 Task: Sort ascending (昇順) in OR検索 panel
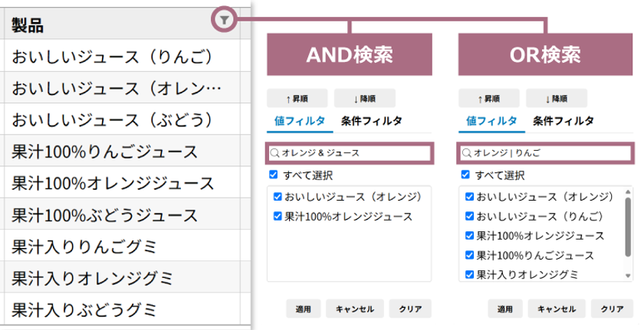[x=488, y=98]
